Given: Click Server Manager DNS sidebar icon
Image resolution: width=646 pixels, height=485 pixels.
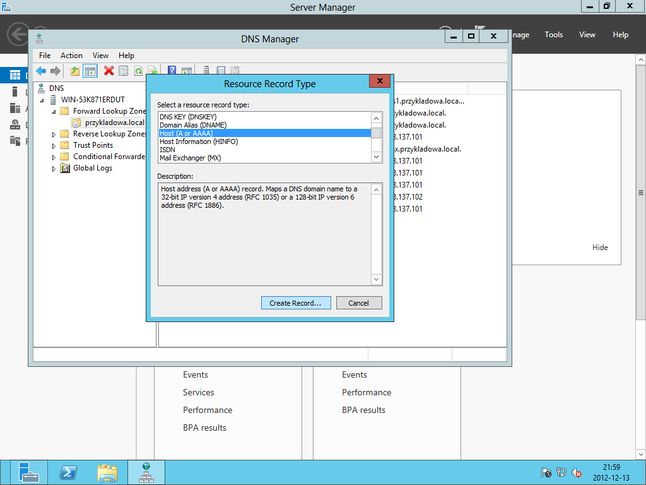Looking at the screenshot, I should coord(15,124).
